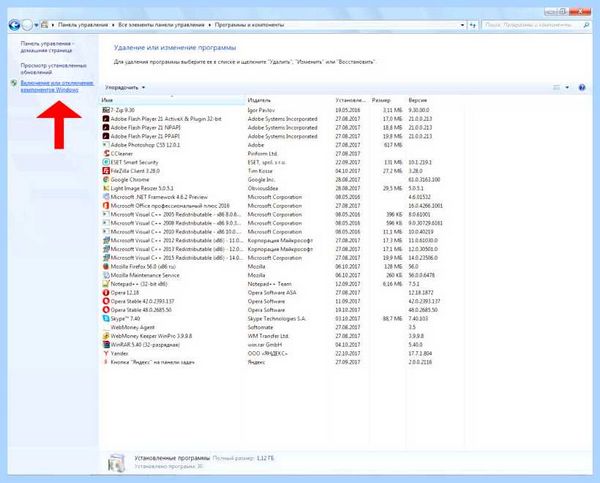Click 'Программы и компоненты' breadcrumb segment

[249, 25]
